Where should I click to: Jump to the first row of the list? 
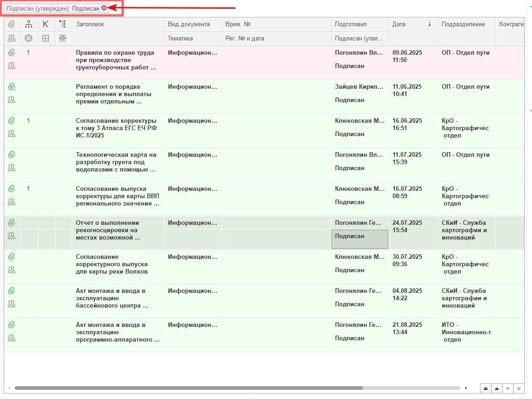coord(485,389)
